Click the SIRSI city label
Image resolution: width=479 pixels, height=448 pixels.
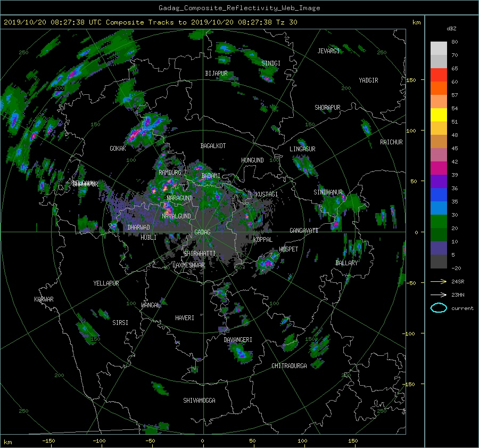[x=120, y=323]
